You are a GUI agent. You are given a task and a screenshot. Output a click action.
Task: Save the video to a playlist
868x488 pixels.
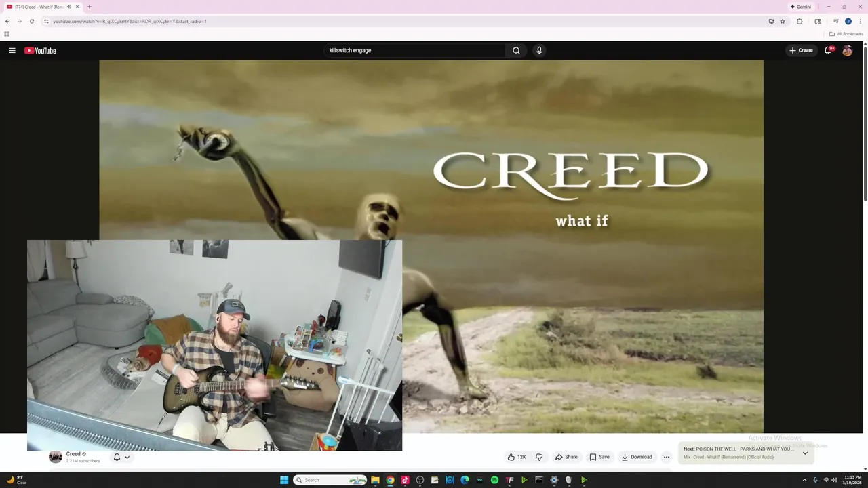pyautogui.click(x=599, y=457)
